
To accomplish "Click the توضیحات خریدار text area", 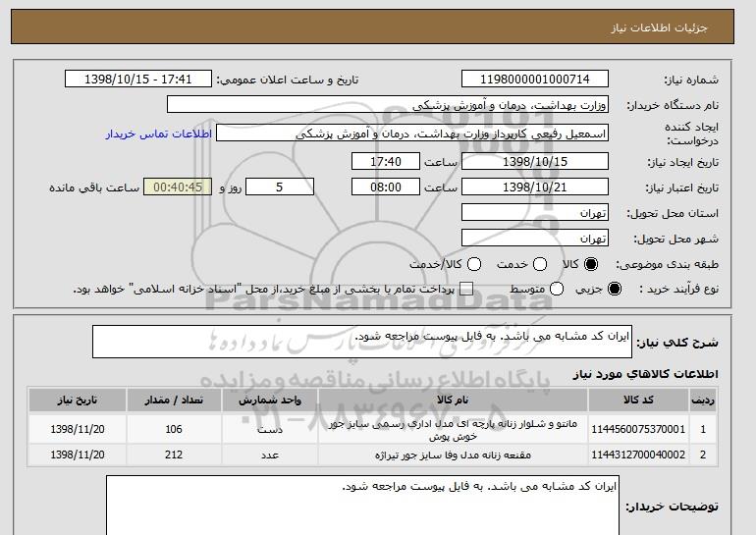I will [362, 506].
